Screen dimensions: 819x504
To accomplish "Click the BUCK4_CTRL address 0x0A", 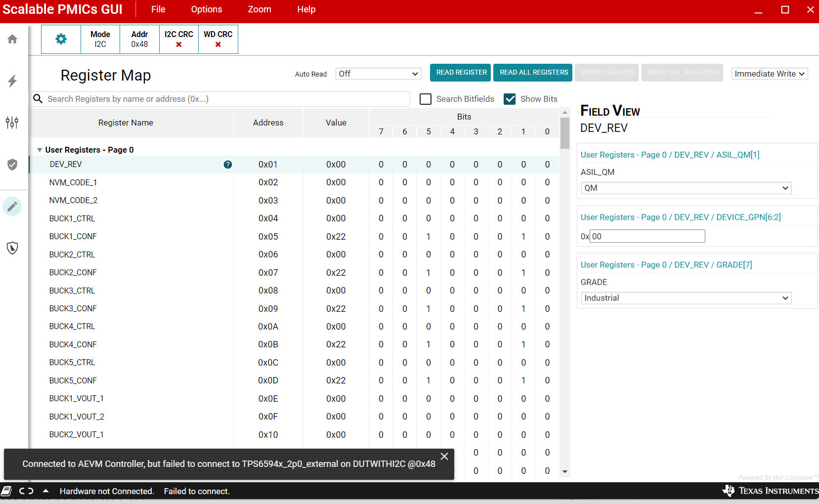I will 268,327.
